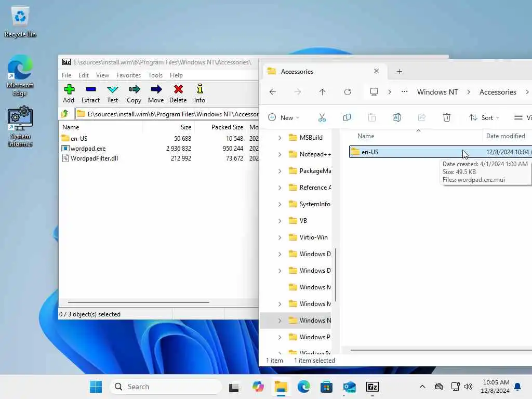Expand the MSBuild folder tree node
Viewport: 532px width, 399px height.
click(x=280, y=138)
